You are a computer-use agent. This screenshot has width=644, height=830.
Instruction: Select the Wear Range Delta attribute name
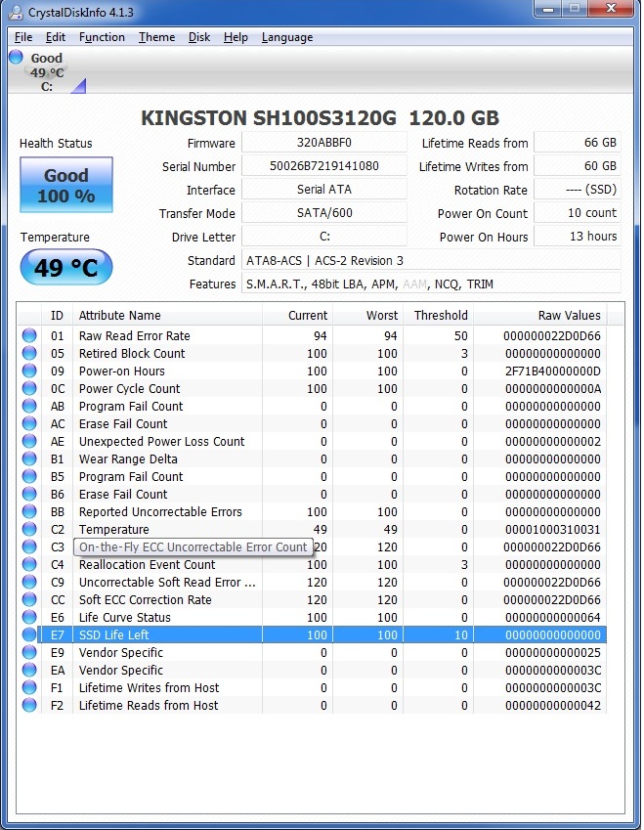128,459
